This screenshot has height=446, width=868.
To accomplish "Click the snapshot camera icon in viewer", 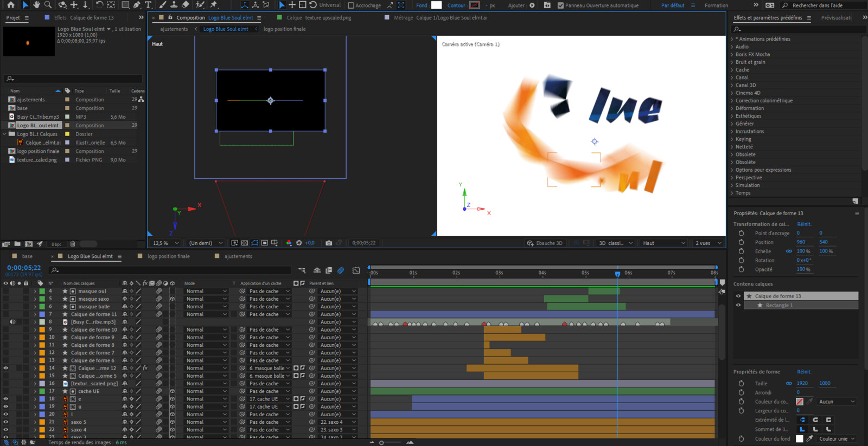I will [329, 243].
